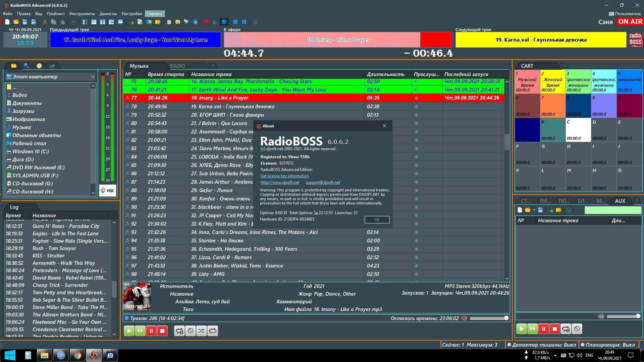Toggle main playlist mute speaker icon
Viewport: 644px width, 362px height.
pyautogui.click(x=464, y=318)
